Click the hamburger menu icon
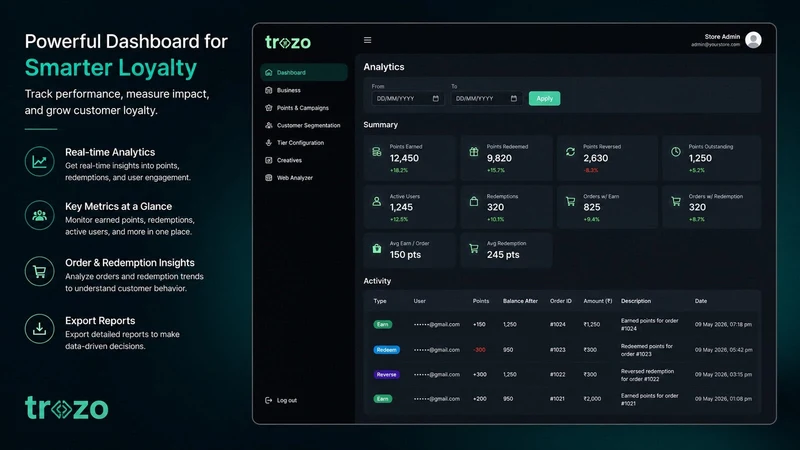The width and height of the screenshot is (800, 450). (x=367, y=40)
